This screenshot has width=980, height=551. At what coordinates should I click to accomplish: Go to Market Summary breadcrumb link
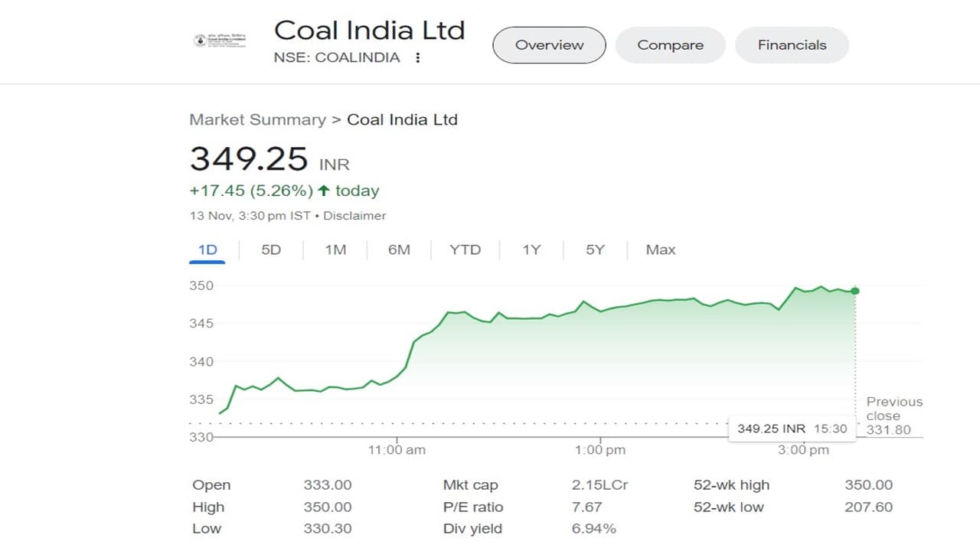(x=257, y=119)
